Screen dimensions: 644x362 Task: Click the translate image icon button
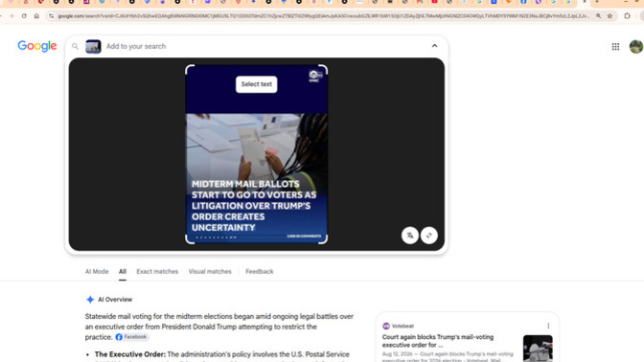pos(410,236)
